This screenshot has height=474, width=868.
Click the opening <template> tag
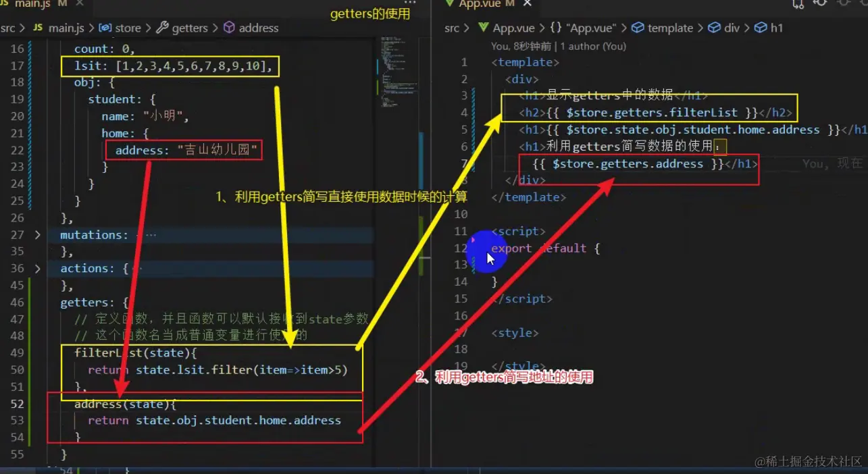coord(526,62)
